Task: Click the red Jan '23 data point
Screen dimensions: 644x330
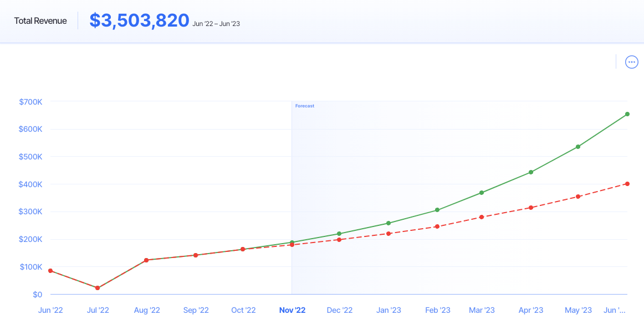Action: click(389, 234)
